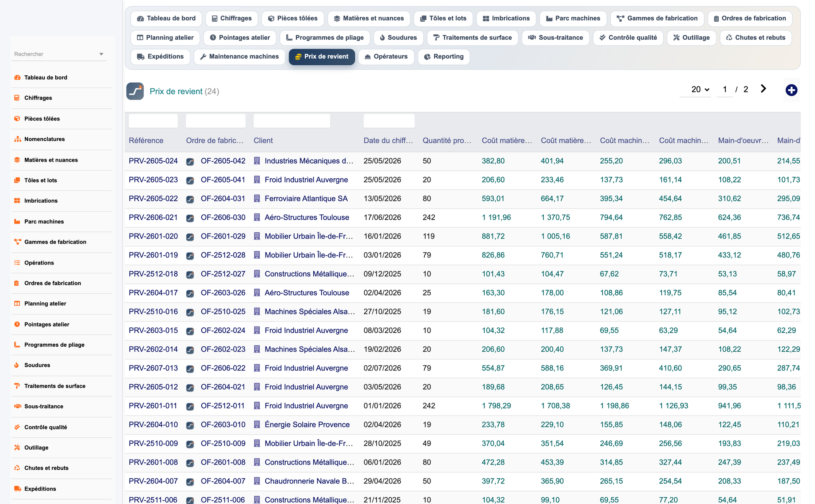Open record PRV-2510-009
Image resolution: width=815 pixels, height=504 pixels.
(x=153, y=444)
